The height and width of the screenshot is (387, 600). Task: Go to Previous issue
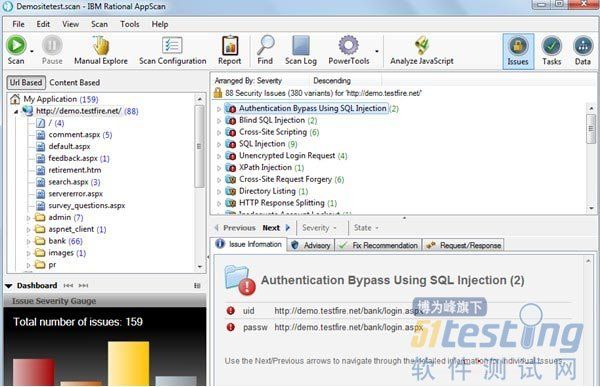235,228
